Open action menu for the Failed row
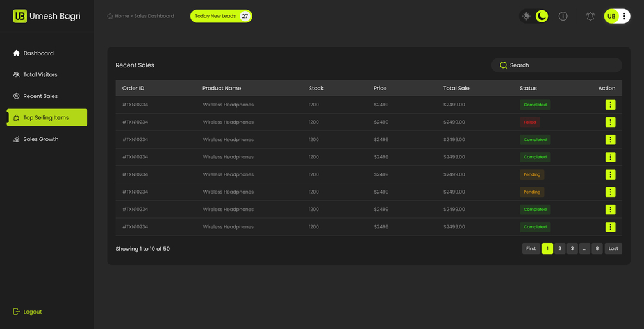This screenshot has height=329, width=644. click(610, 122)
